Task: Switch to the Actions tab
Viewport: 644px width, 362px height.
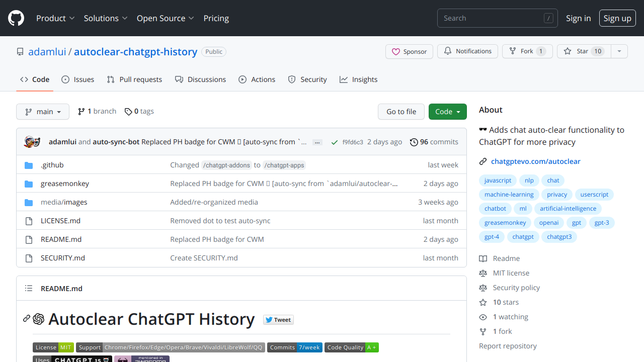Action: pos(257,79)
